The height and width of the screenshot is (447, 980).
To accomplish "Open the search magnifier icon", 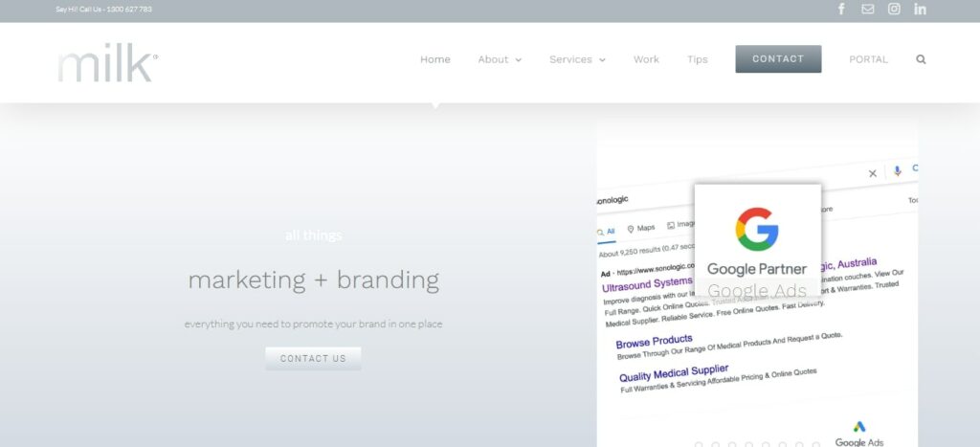I will pos(921,59).
